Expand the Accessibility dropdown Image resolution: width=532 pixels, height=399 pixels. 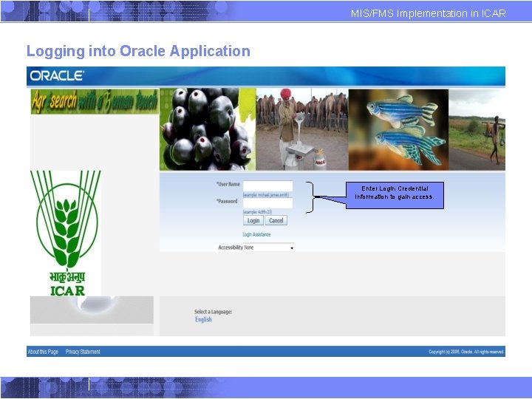pyautogui.click(x=269, y=248)
